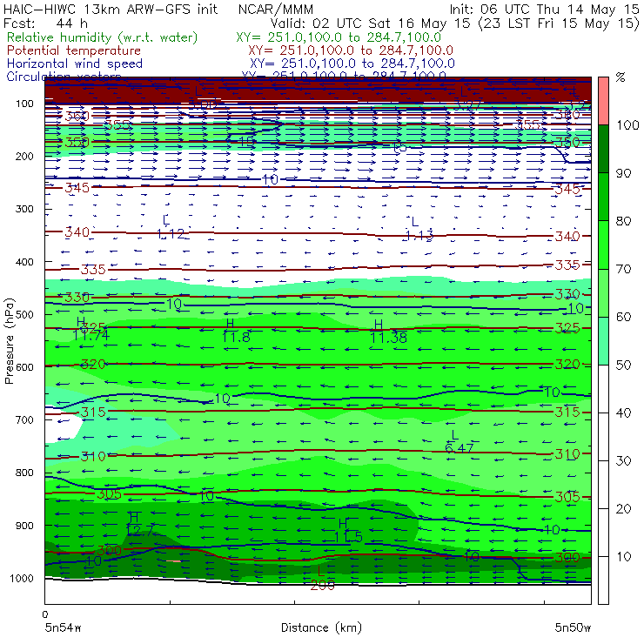Click the red 'Potential temperature' legend label
The height and width of the screenshot is (644, 644).
[x=74, y=50]
